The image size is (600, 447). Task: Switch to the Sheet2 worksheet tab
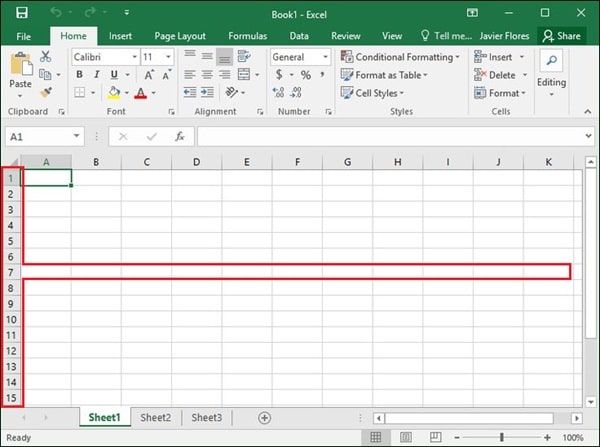pos(155,418)
